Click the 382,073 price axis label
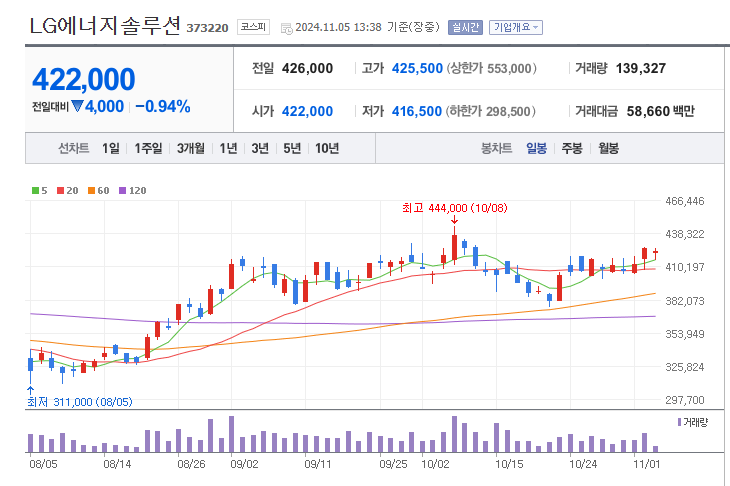This screenshot has width=730, height=486. (x=685, y=301)
